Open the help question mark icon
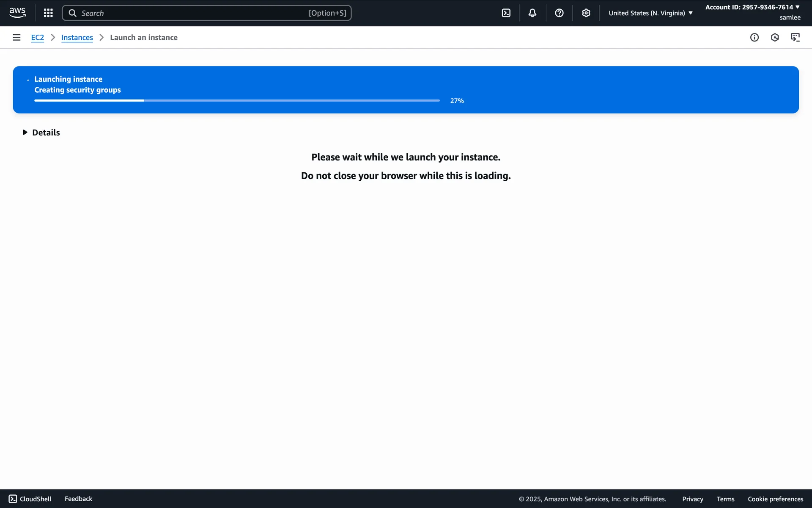 coord(559,13)
